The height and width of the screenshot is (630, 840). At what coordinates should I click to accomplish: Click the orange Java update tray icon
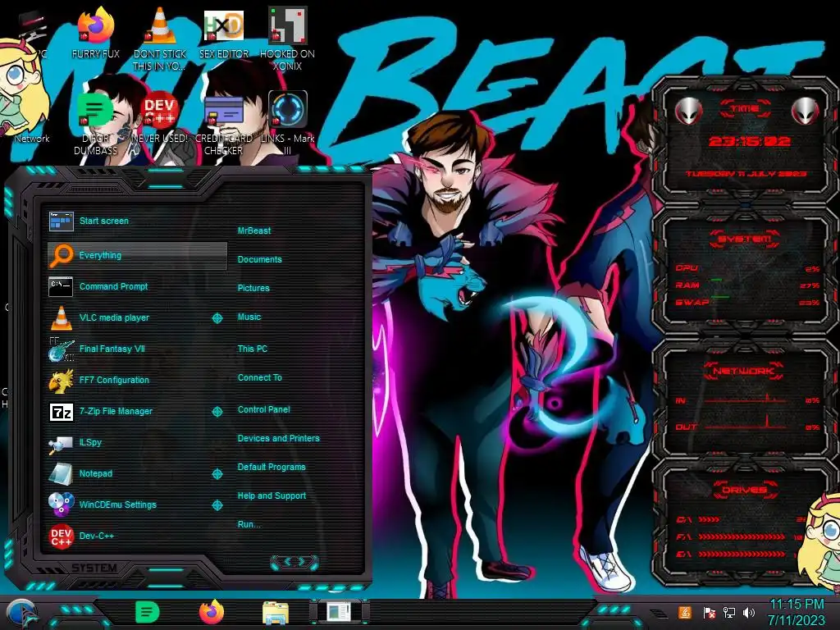click(x=685, y=612)
